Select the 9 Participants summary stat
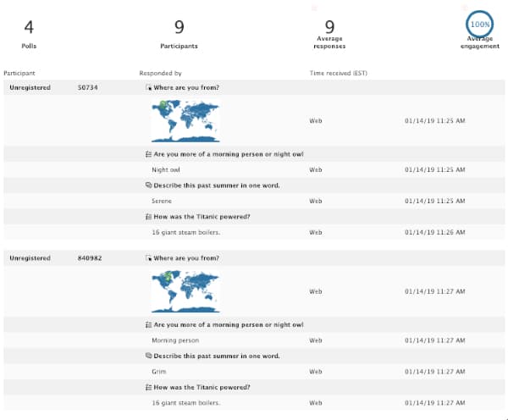The height and width of the screenshot is (420, 508). click(x=179, y=34)
